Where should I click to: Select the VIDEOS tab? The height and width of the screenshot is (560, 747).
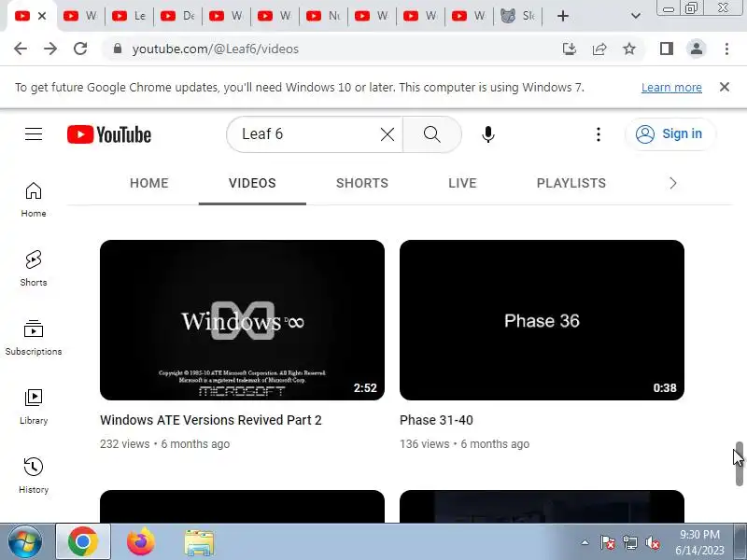(252, 183)
